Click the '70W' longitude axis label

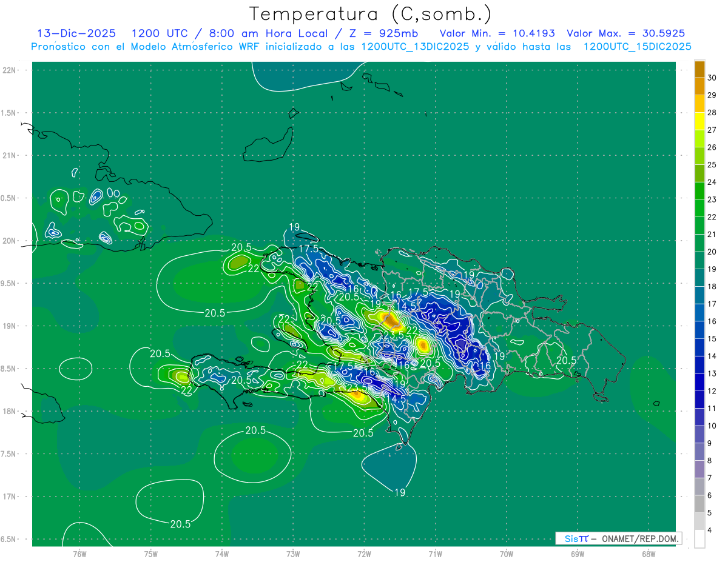[x=507, y=554]
